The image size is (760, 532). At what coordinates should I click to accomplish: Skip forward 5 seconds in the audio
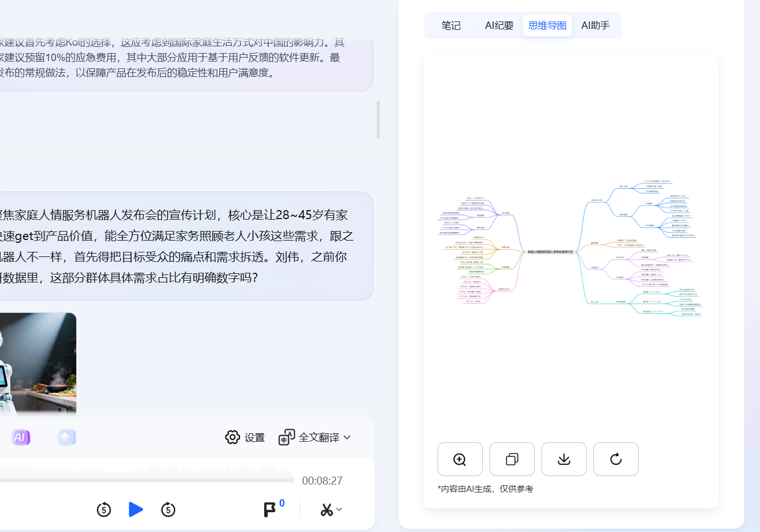tap(168, 509)
